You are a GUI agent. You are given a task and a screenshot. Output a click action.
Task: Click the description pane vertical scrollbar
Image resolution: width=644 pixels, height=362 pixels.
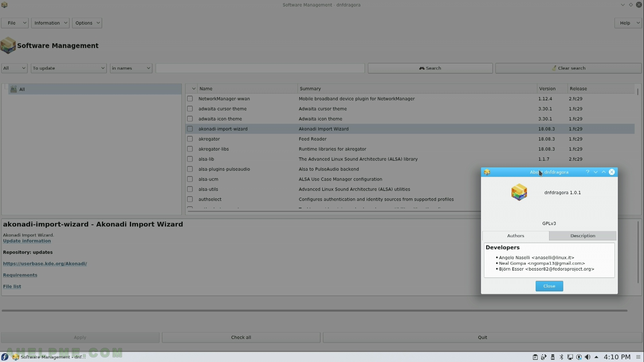coord(638,252)
